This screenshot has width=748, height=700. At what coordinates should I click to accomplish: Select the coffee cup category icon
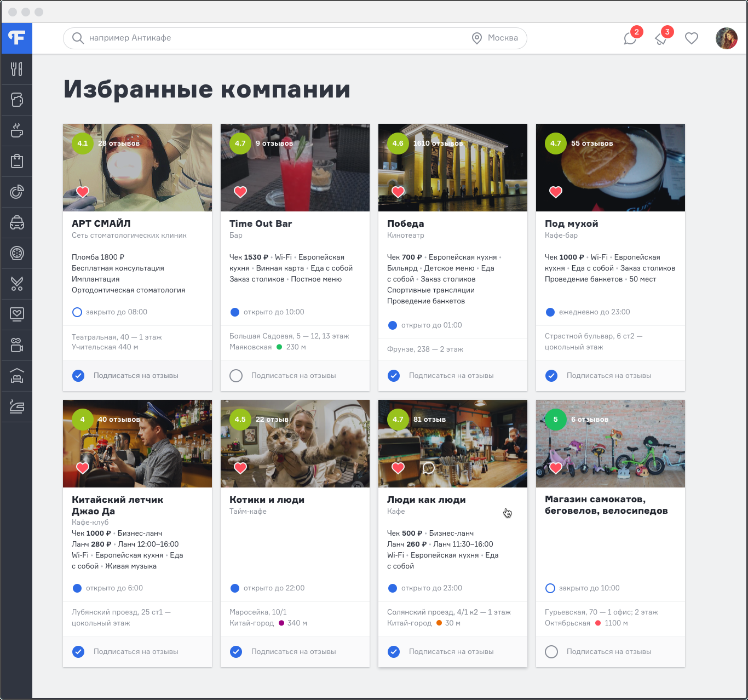coord(16,130)
